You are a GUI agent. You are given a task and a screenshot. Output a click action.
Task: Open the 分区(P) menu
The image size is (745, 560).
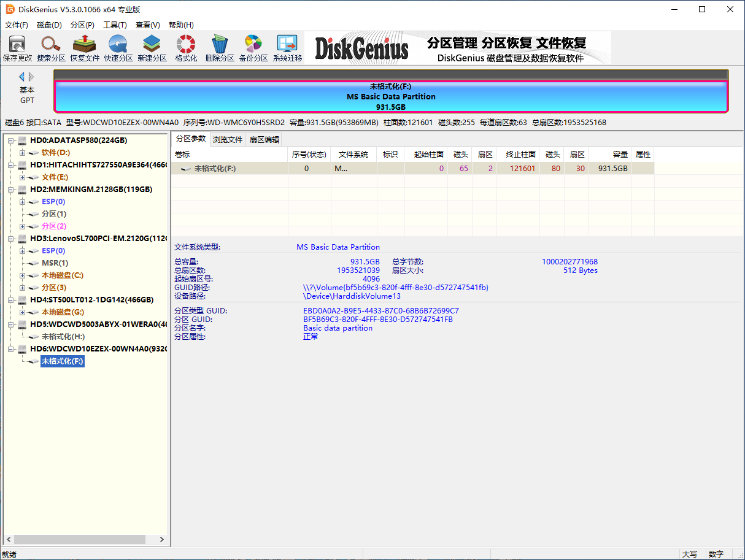point(83,25)
